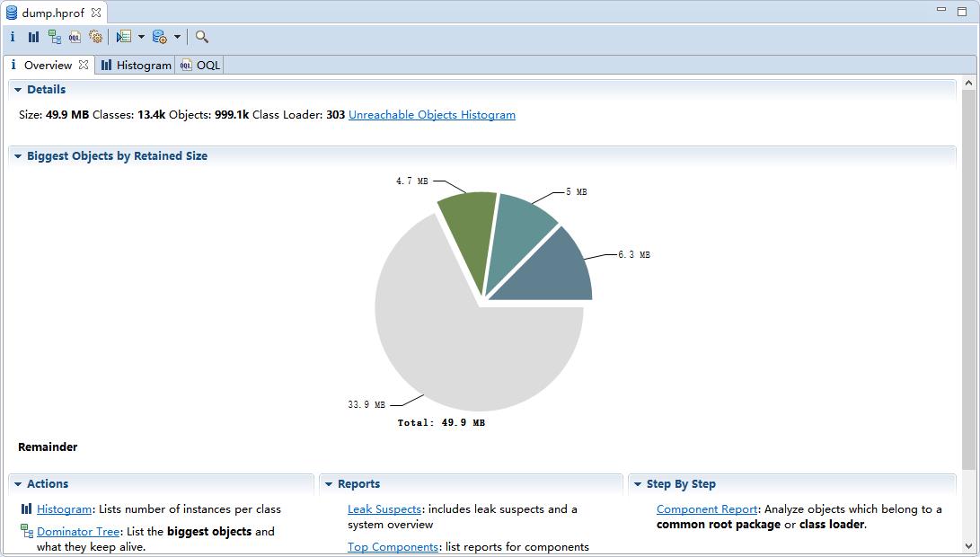Open the Leak Suspects report link
This screenshot has height=557, width=980.
pos(384,509)
